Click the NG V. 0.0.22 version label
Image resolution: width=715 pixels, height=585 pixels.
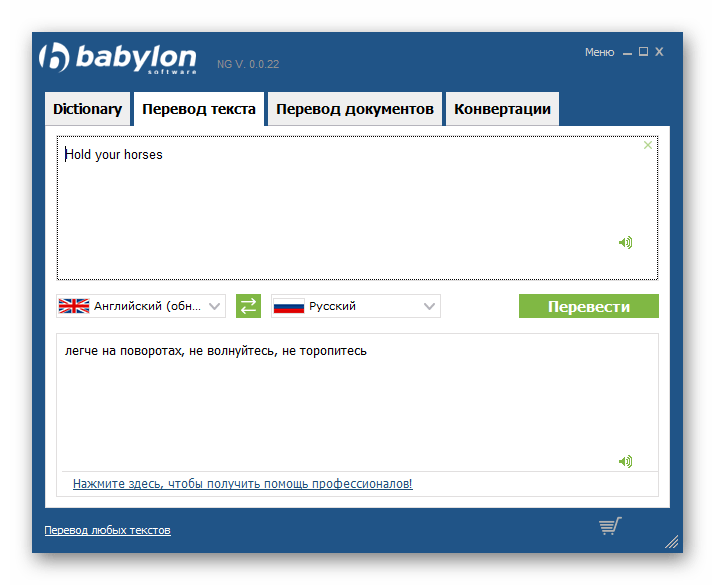coord(248,64)
